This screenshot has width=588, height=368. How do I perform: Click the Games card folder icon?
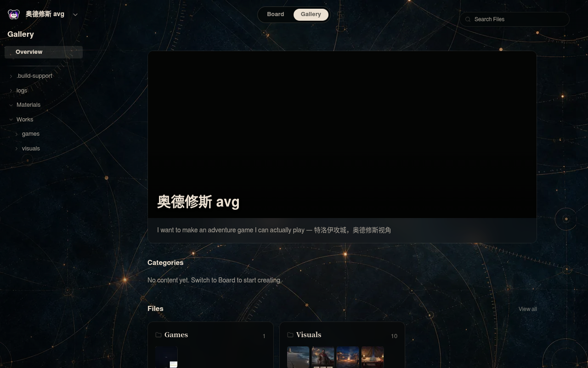pyautogui.click(x=158, y=335)
